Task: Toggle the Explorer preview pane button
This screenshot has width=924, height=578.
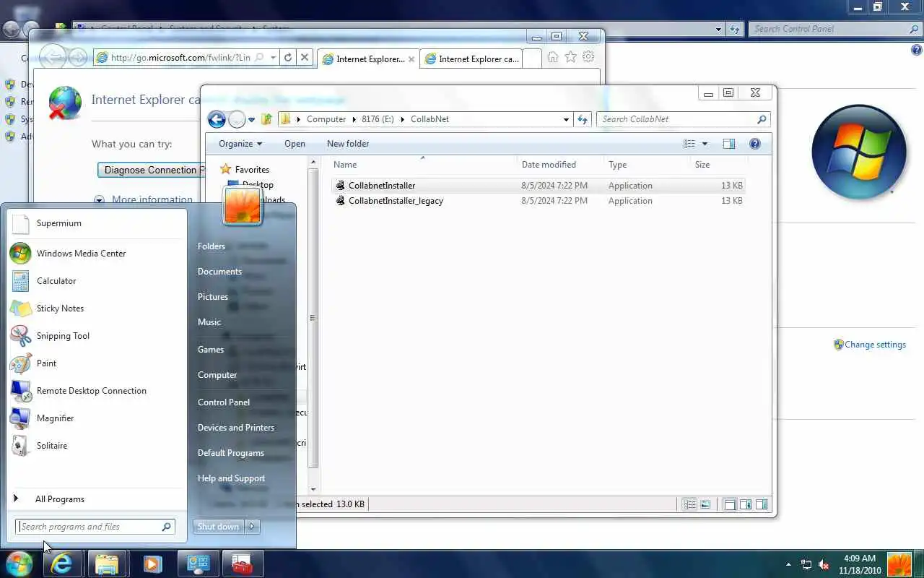Action: point(729,144)
